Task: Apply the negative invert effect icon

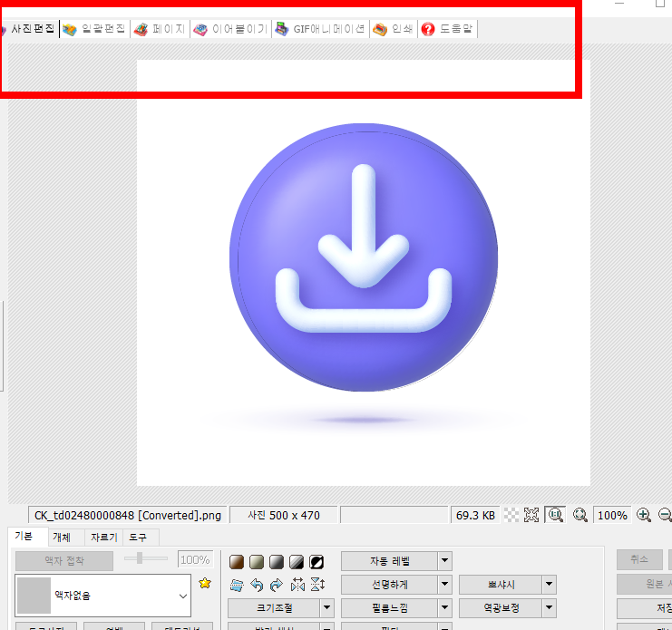Action: [317, 562]
